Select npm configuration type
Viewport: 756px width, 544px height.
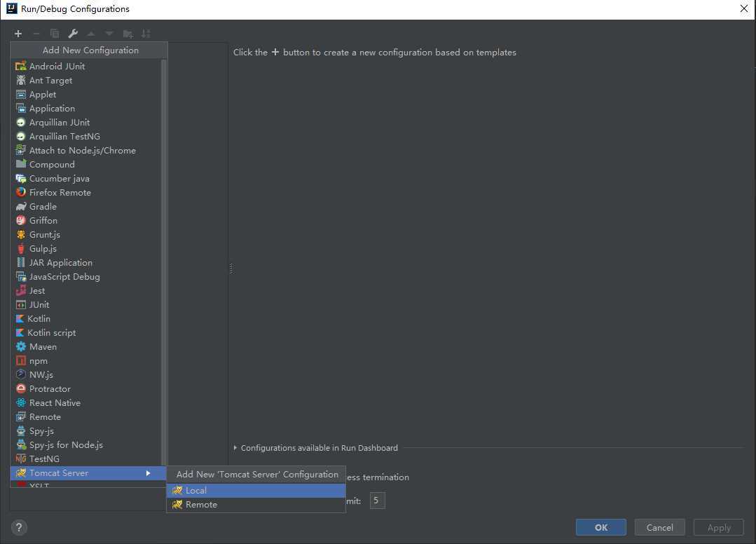[x=85, y=360]
